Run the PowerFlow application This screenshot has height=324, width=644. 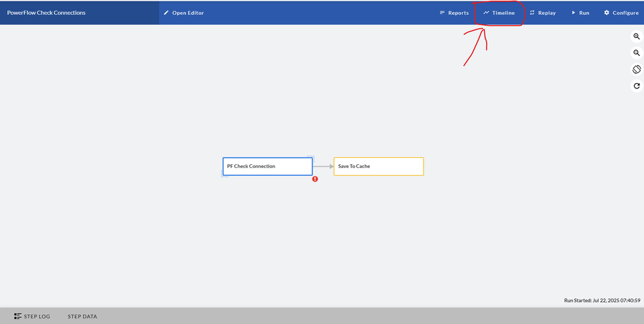(580, 13)
